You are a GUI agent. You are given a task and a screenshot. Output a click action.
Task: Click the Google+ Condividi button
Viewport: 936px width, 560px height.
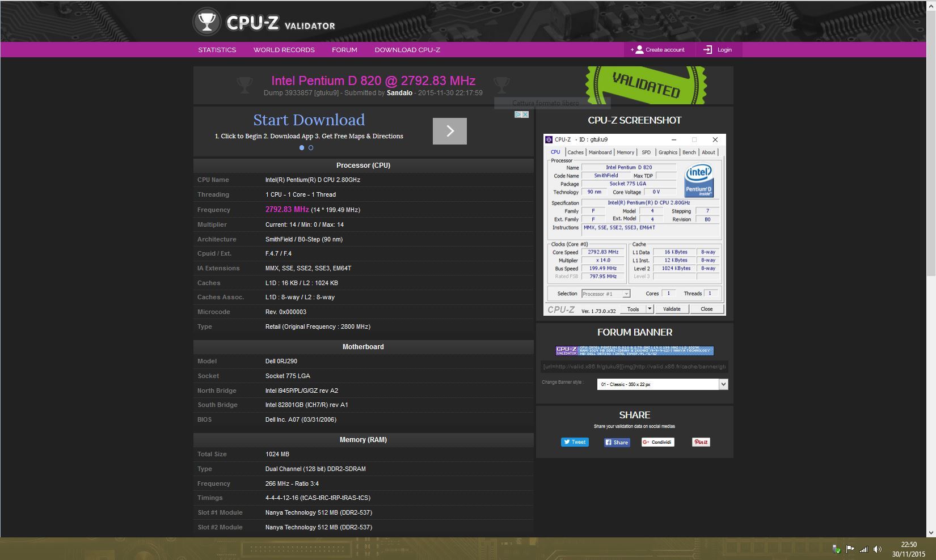point(658,442)
